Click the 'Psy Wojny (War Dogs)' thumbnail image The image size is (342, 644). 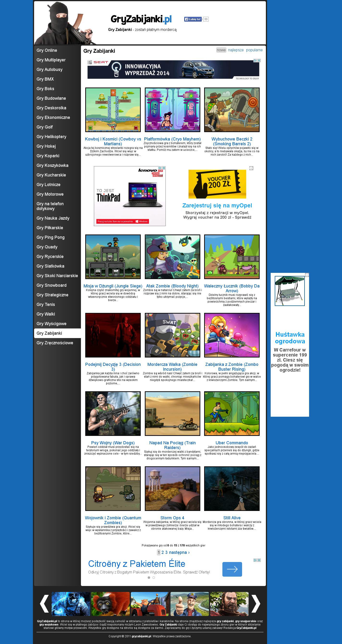coord(113,414)
